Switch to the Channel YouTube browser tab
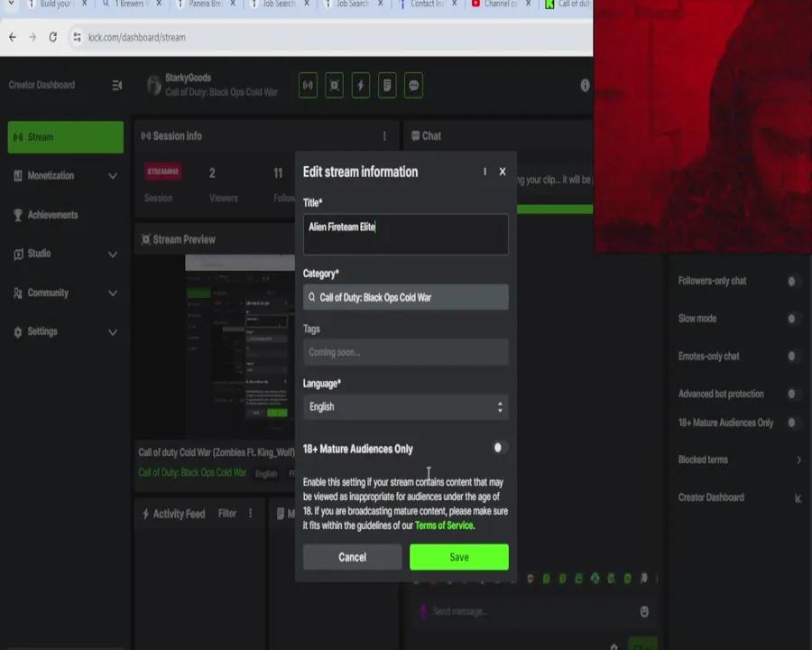The width and height of the screenshot is (812, 650). pos(500,4)
